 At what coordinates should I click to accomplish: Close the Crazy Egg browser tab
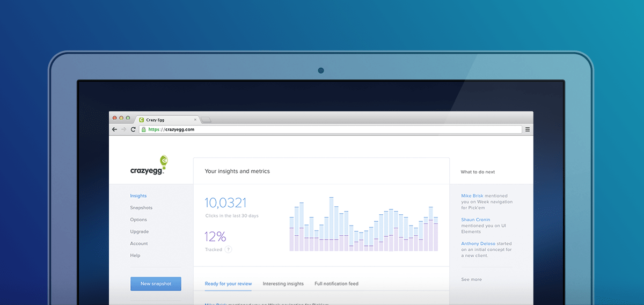coord(195,120)
